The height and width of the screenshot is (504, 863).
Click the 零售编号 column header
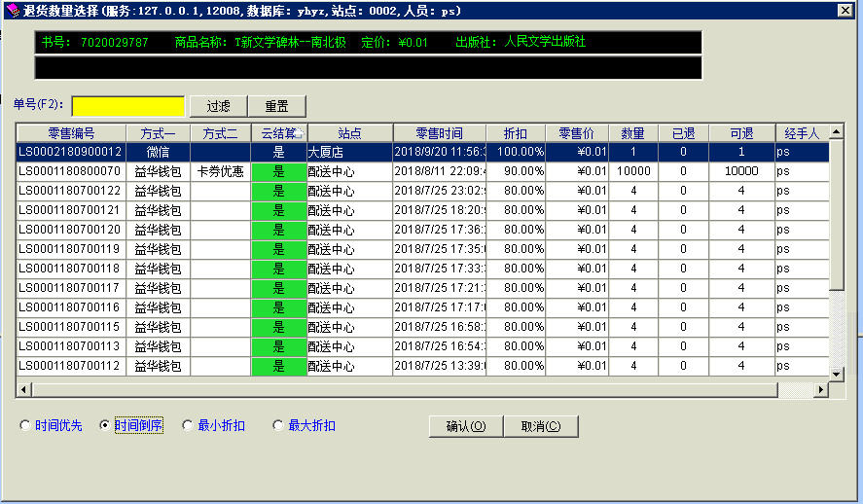71,133
